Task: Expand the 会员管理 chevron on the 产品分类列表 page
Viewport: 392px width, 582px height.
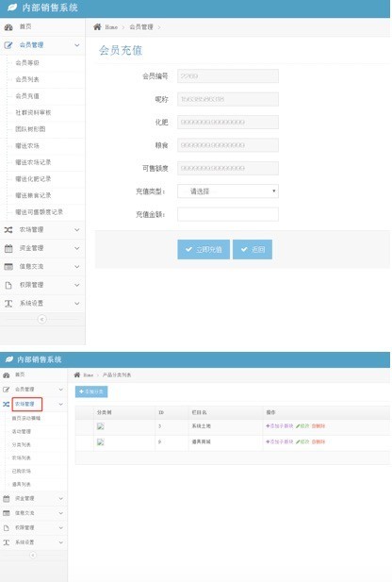Action: click(61, 390)
